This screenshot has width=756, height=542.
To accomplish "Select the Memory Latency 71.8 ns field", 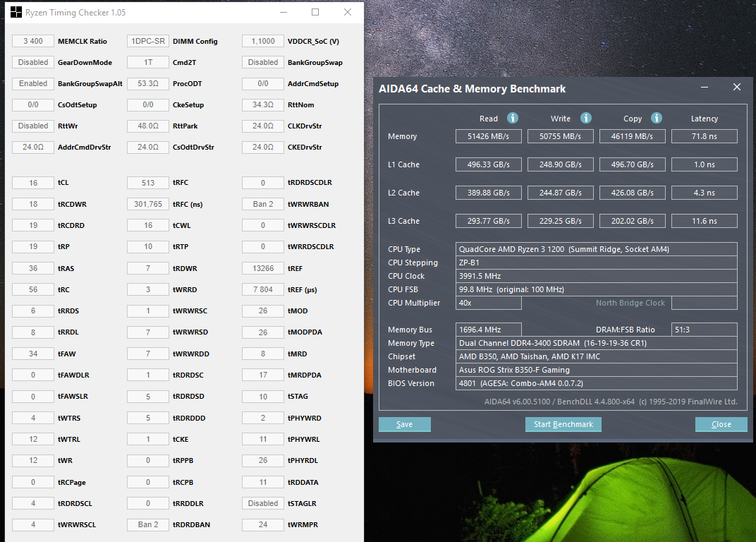I will pyautogui.click(x=705, y=136).
